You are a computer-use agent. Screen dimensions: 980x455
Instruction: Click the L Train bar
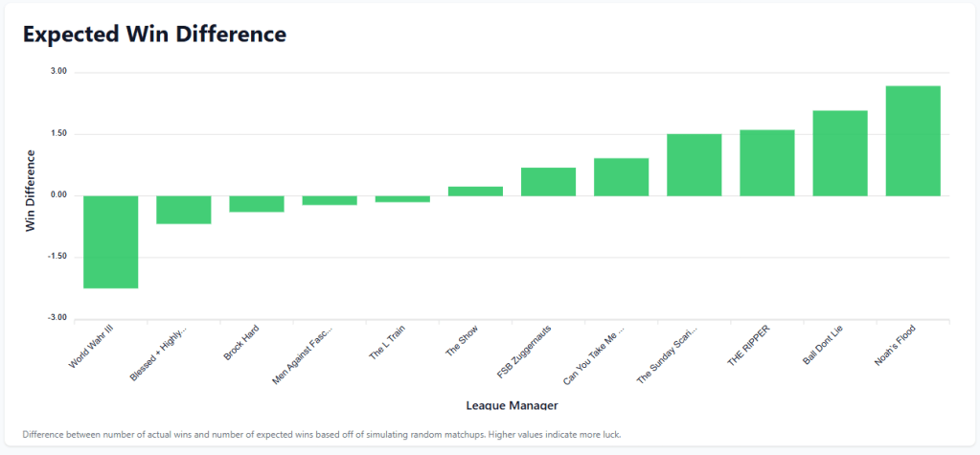[402, 198]
